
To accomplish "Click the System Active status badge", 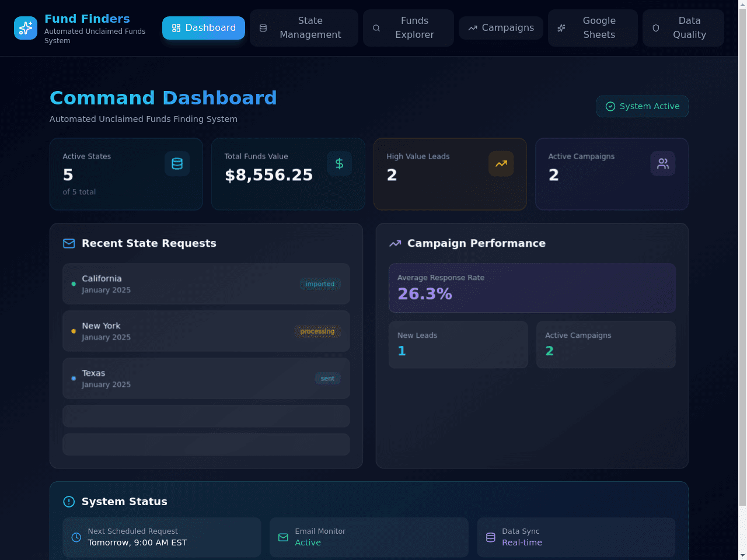I will [x=643, y=106].
